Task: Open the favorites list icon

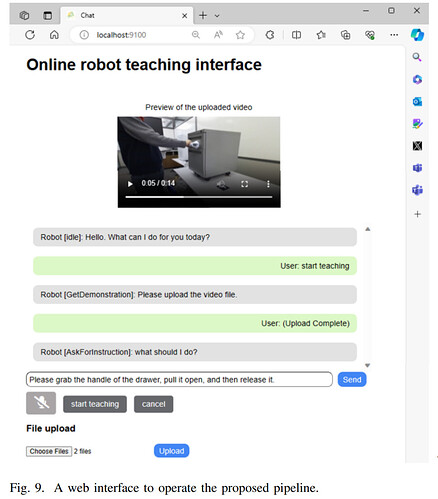Action: [321, 35]
